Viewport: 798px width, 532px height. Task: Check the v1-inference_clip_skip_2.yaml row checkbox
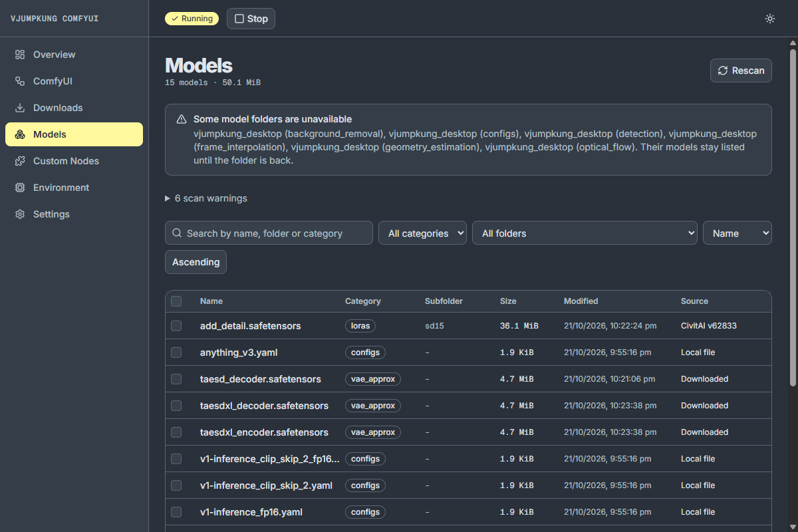click(x=176, y=485)
